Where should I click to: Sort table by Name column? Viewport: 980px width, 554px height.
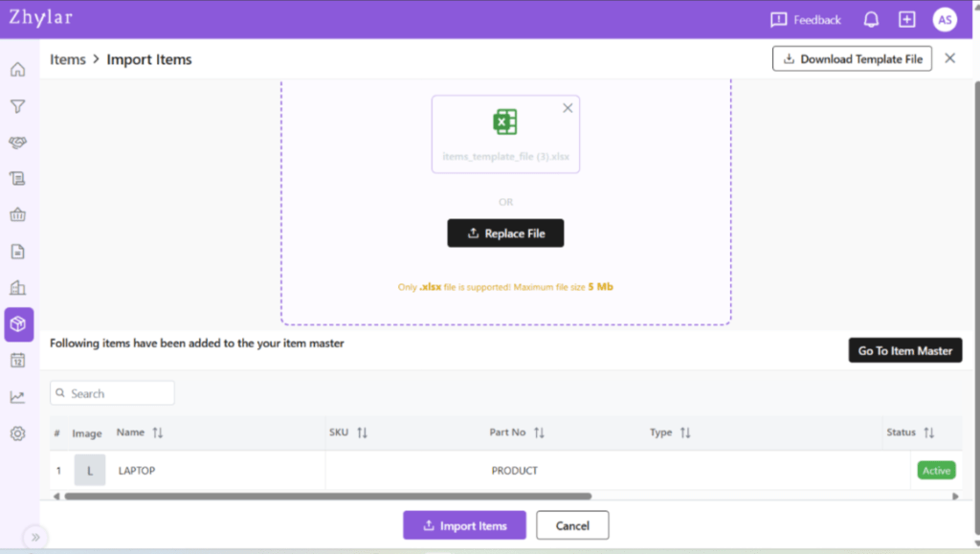[158, 433]
